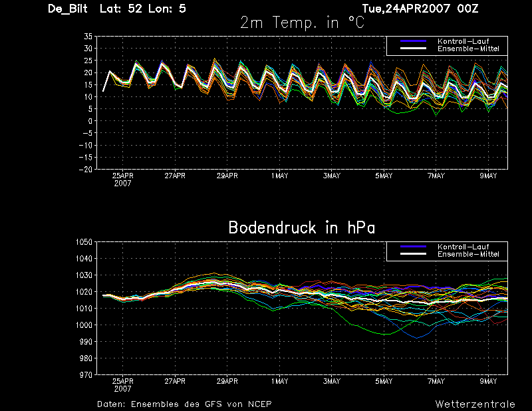Image resolution: width=532 pixels, height=411 pixels.
Task: Click the 9MAY marker on pressure axis
Action: coord(488,381)
